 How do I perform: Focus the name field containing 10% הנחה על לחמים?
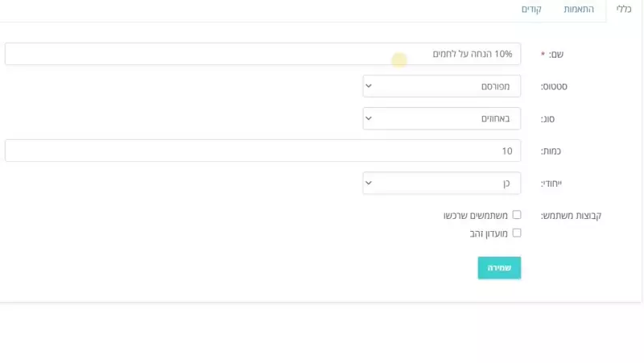pyautogui.click(x=263, y=54)
